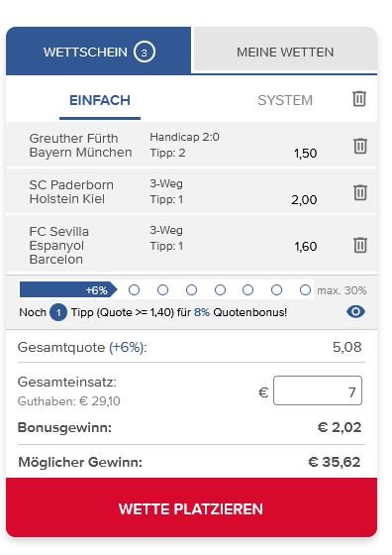Open the Wettschein tab
The width and height of the screenshot is (392, 555).
click(x=99, y=51)
